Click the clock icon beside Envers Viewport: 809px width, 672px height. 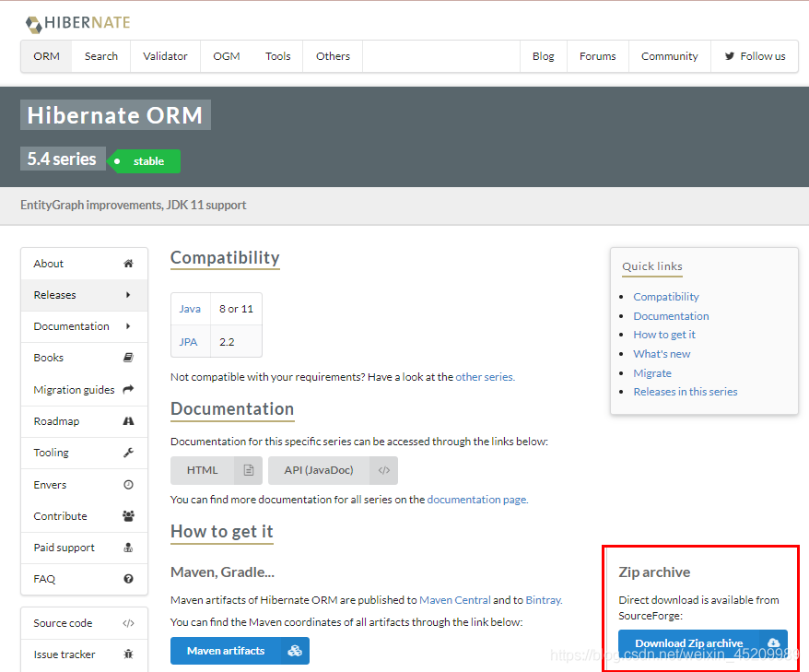pos(128,485)
